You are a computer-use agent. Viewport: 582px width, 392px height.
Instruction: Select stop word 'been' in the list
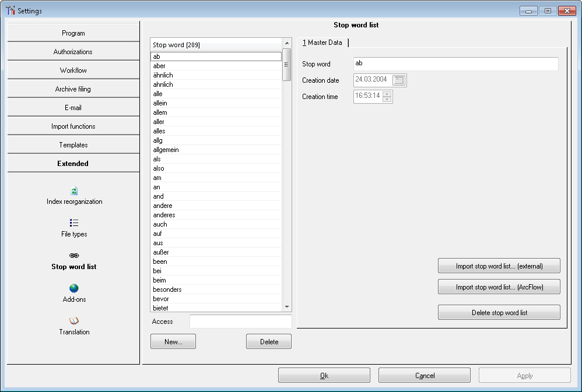216,262
